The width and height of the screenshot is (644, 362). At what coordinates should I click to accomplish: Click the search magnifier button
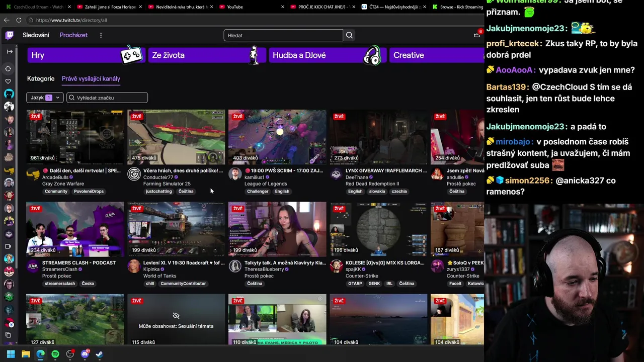[x=349, y=35]
